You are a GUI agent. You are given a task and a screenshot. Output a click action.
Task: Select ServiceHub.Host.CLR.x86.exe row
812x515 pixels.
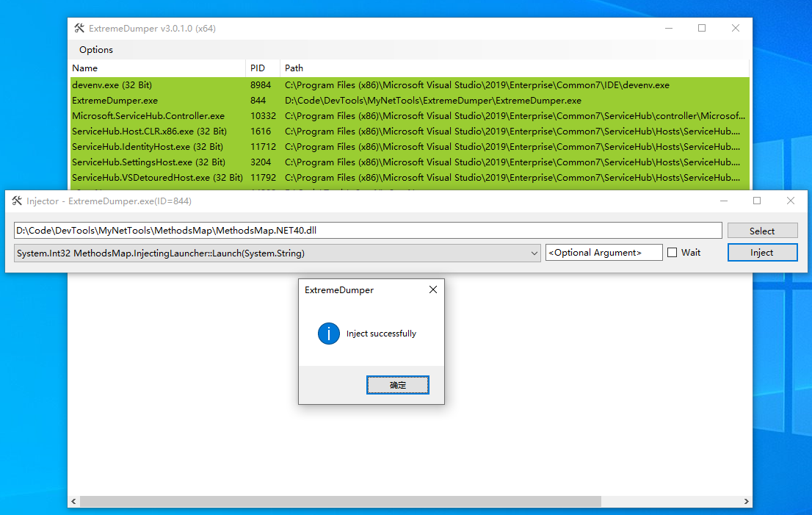(409, 131)
